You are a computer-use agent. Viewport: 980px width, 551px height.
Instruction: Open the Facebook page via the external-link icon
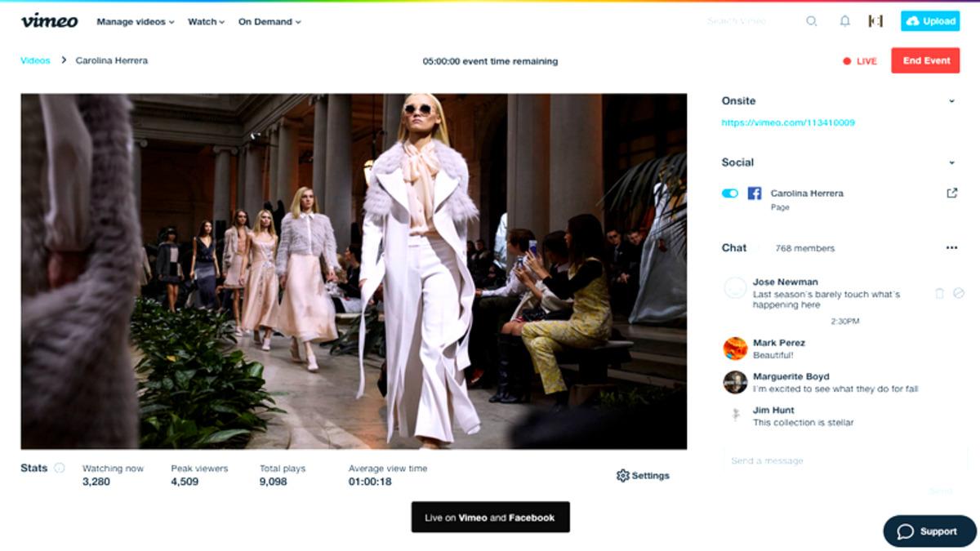point(952,193)
